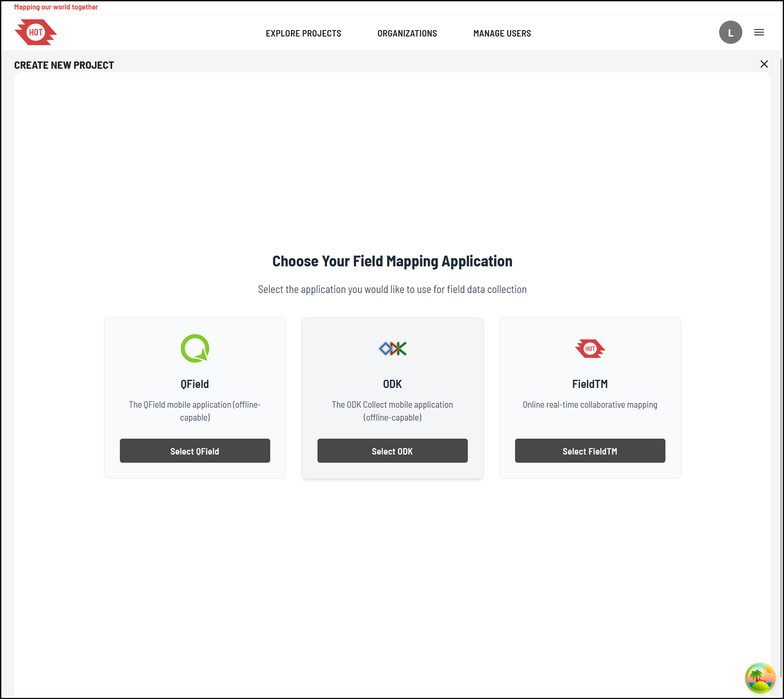Image resolution: width=784 pixels, height=699 pixels.
Task: Click the ODK Collect description text
Action: click(x=392, y=411)
